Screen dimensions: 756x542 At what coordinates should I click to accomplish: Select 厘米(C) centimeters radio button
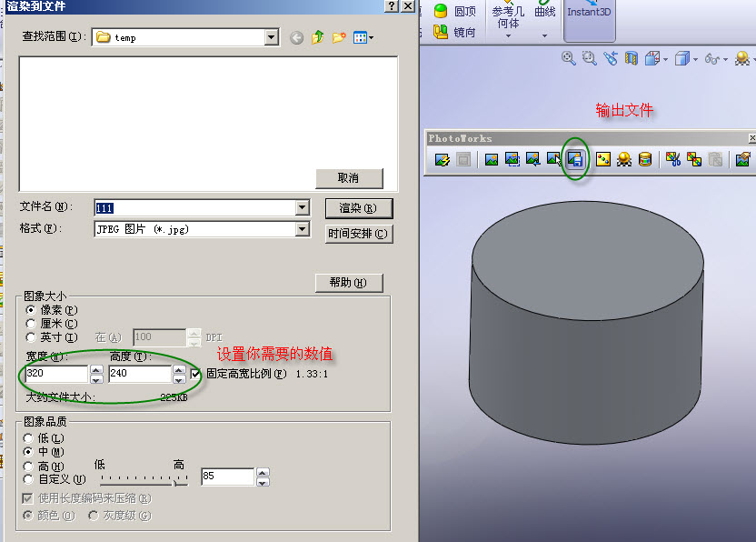[31, 324]
